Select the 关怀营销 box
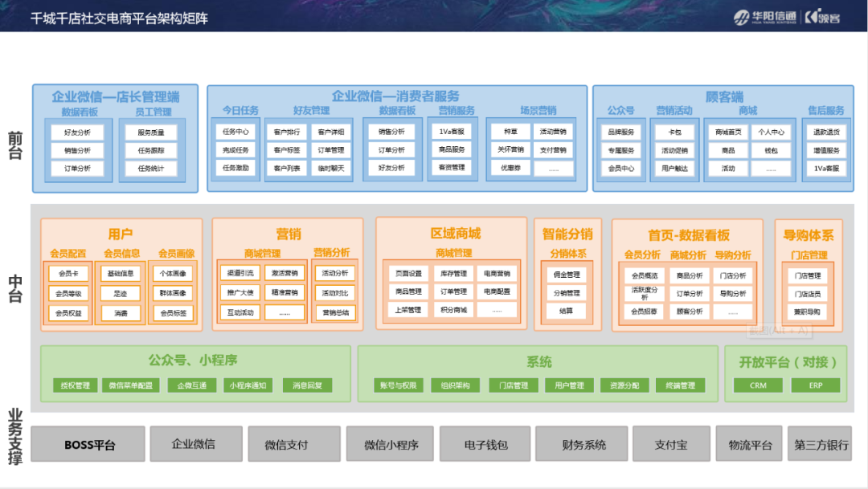This screenshot has width=868, height=489. 510,150
